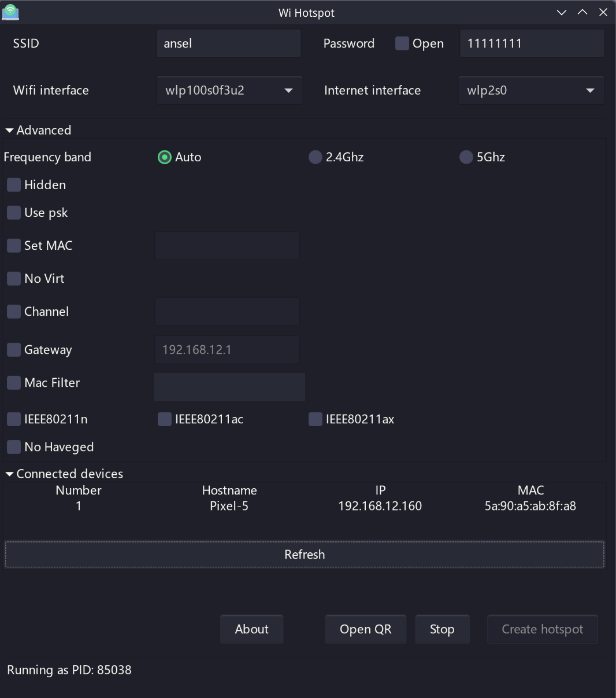
Task: Collapse the Connected devices section
Action: click(10, 474)
